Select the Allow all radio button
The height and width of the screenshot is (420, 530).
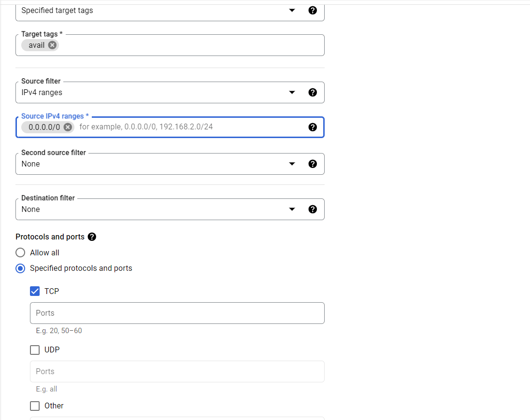coord(20,252)
